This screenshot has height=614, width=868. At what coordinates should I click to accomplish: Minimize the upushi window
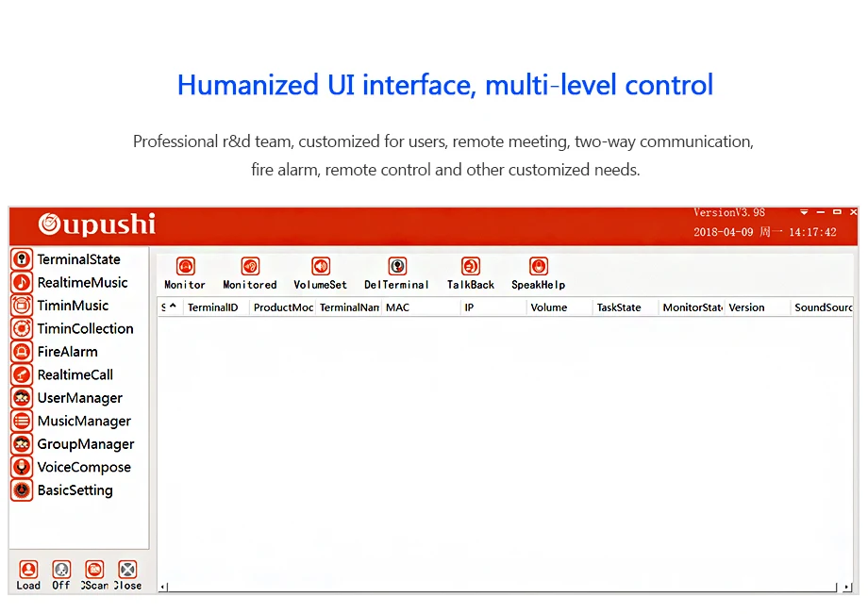821,212
